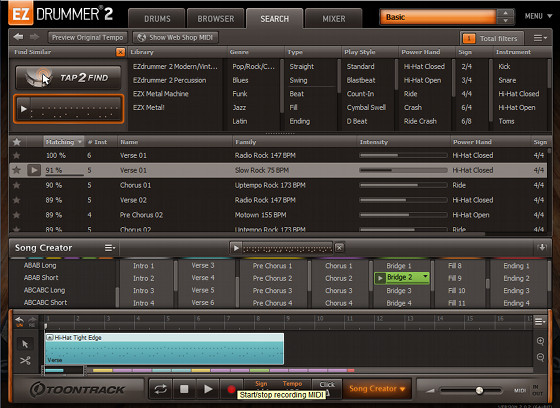
Task: Filter Genre by Funk
Action: tap(240, 94)
